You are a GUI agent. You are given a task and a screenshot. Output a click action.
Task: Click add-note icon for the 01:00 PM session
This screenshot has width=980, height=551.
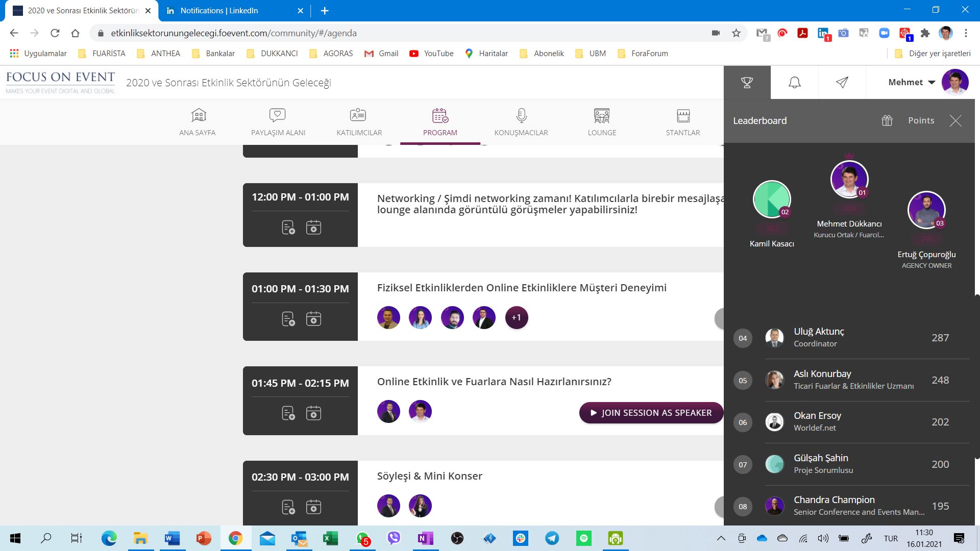tap(288, 319)
